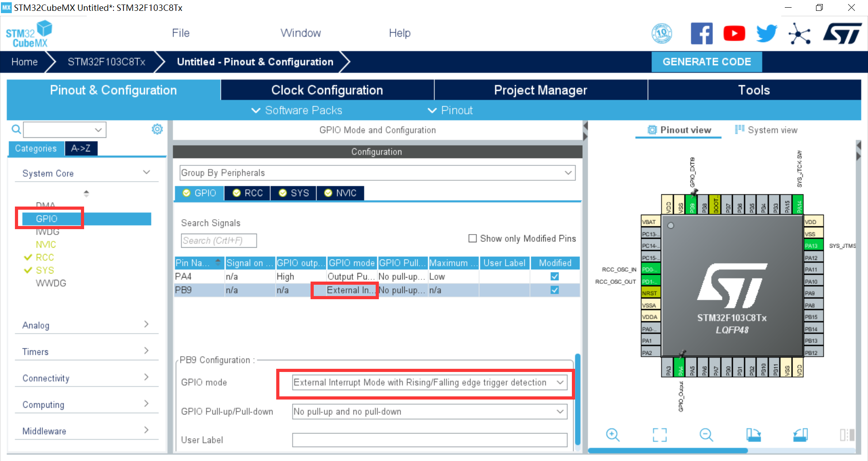This screenshot has height=461, width=868.
Task: Open the SYS configuration tab
Action: click(x=294, y=193)
